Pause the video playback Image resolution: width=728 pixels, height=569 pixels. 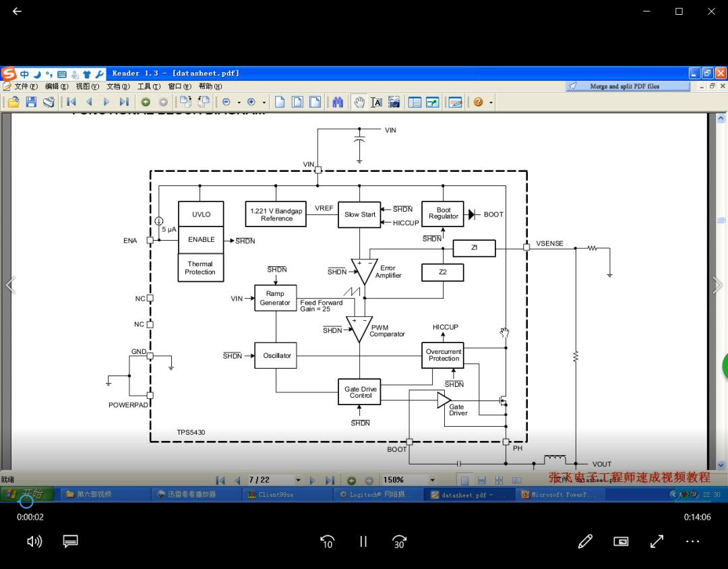pyautogui.click(x=363, y=541)
